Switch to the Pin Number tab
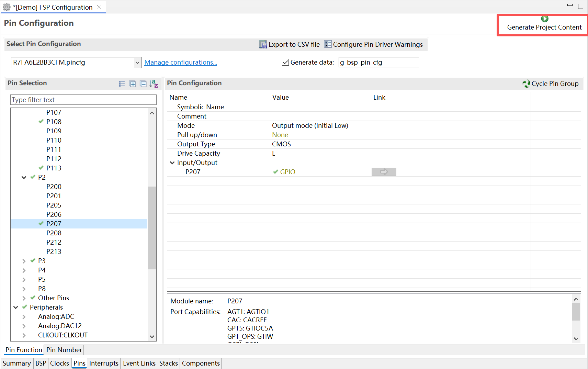 [64, 350]
